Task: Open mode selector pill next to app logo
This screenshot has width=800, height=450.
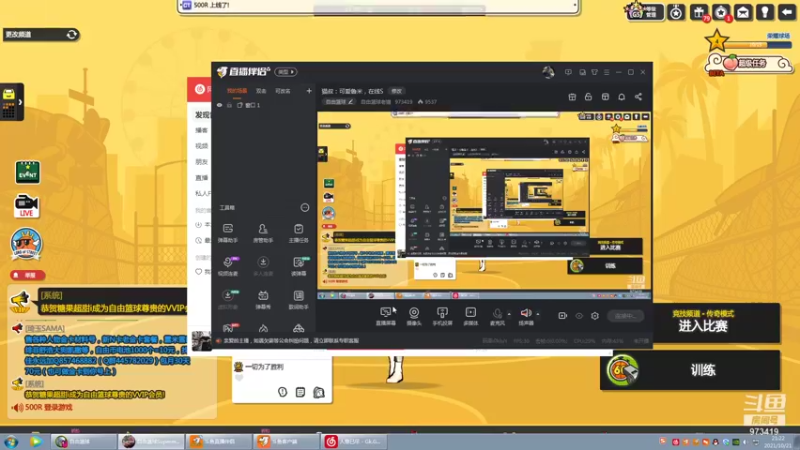Action: click(x=286, y=72)
